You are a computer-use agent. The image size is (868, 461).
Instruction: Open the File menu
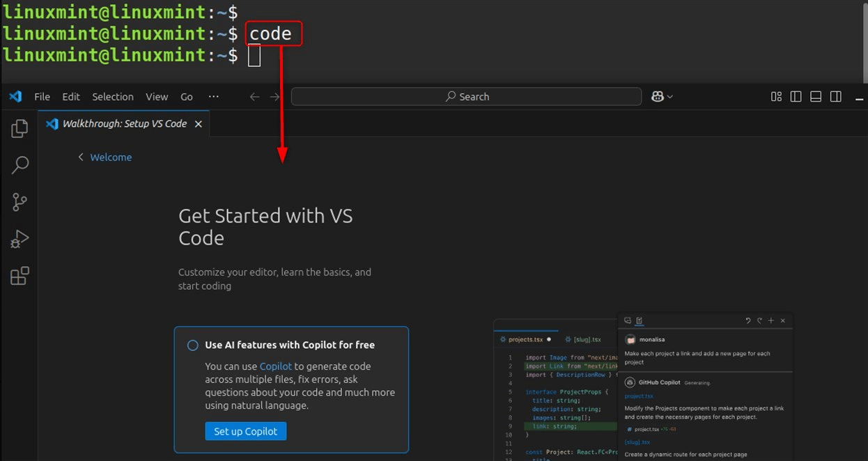point(42,97)
